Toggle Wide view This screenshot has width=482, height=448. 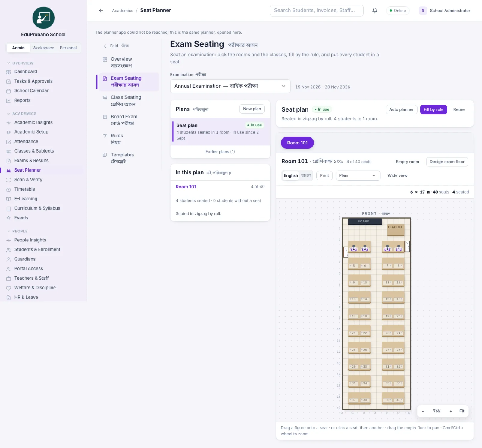coord(397,175)
